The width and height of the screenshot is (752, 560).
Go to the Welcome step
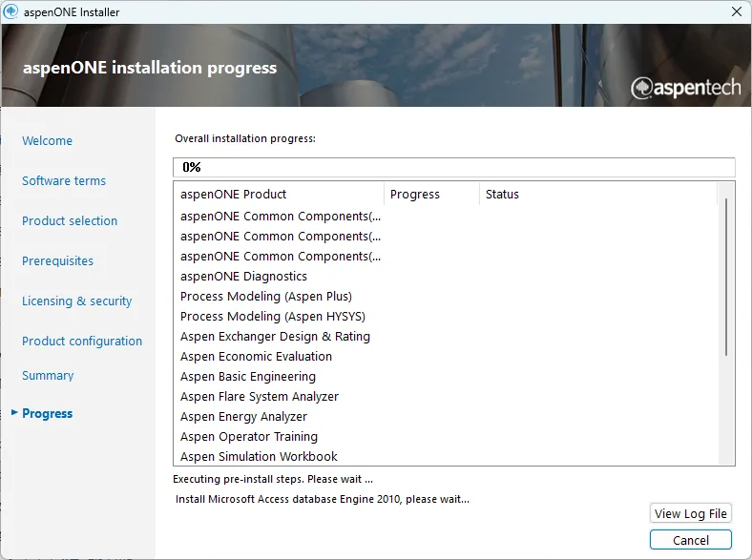[x=47, y=140]
